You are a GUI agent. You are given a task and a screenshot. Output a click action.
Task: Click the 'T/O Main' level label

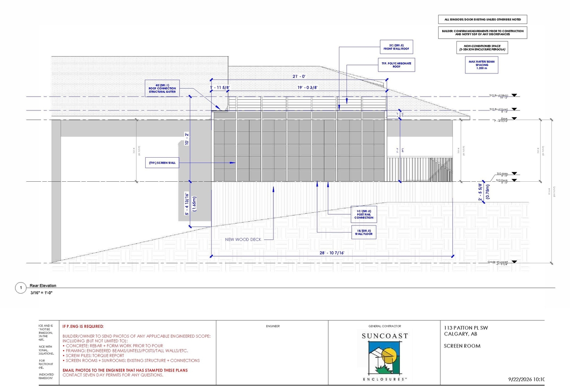pos(502,173)
